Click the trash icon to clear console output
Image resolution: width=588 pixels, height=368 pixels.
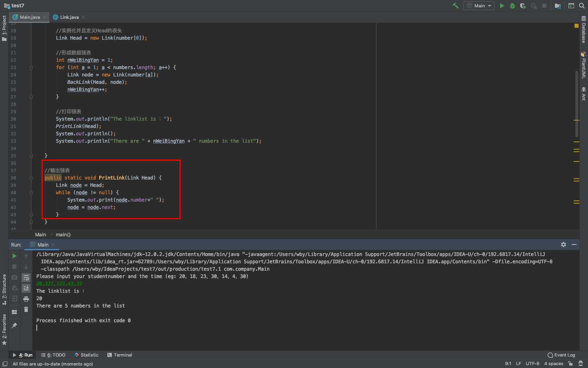click(26, 310)
